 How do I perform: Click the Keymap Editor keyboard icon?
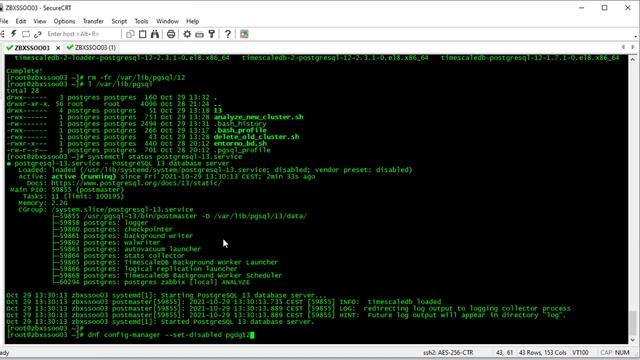(200, 34)
